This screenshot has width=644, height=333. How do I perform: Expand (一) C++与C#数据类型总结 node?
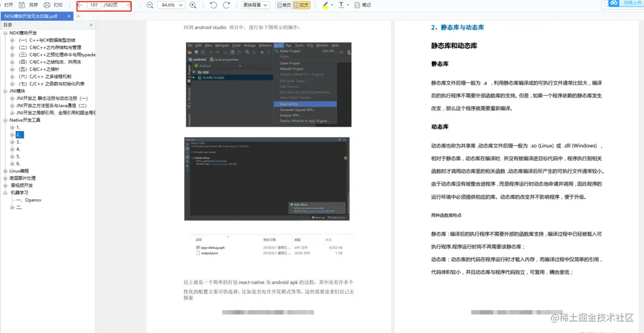point(12,40)
